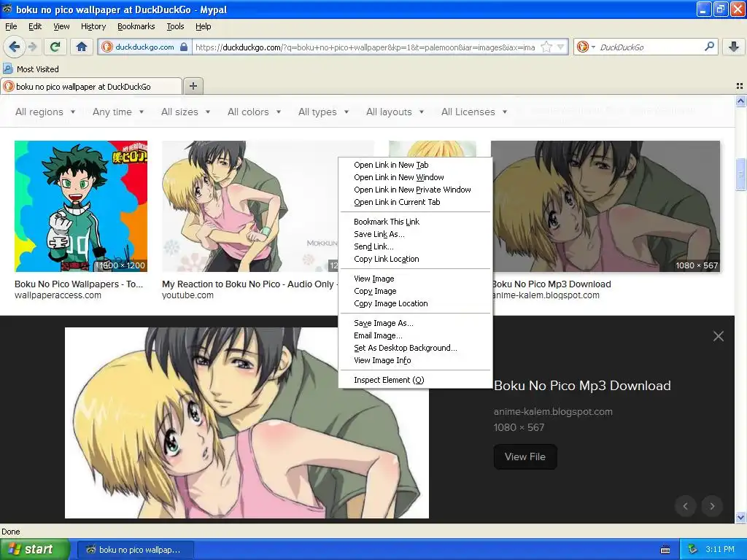Screen dimensions: 747x560
Task: Open the DuckDuckGo search engine selector
Action: pos(586,47)
